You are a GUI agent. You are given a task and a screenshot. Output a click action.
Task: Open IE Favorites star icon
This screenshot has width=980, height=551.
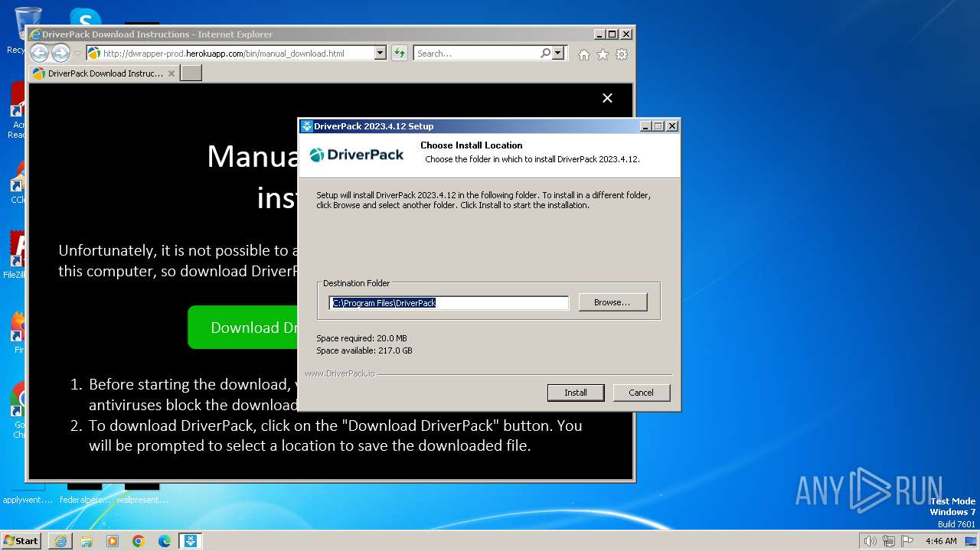(x=603, y=54)
